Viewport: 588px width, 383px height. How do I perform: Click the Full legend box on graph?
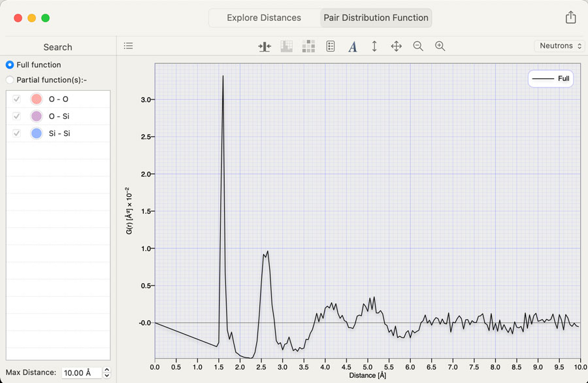pos(550,78)
